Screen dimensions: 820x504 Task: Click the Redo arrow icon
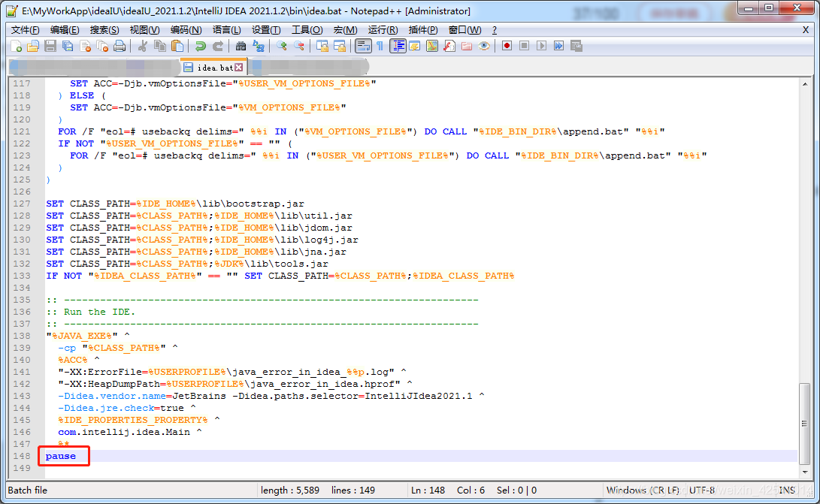(x=217, y=47)
